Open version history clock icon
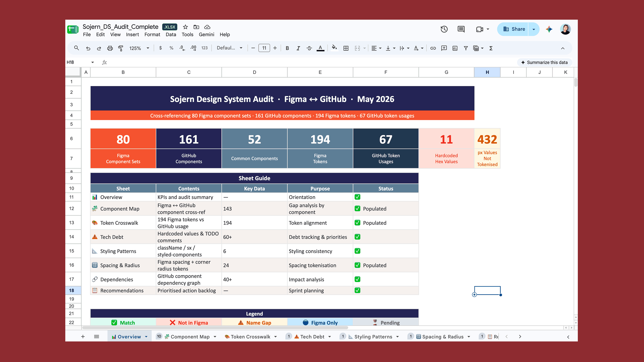Image resolution: width=644 pixels, height=362 pixels. (x=444, y=29)
